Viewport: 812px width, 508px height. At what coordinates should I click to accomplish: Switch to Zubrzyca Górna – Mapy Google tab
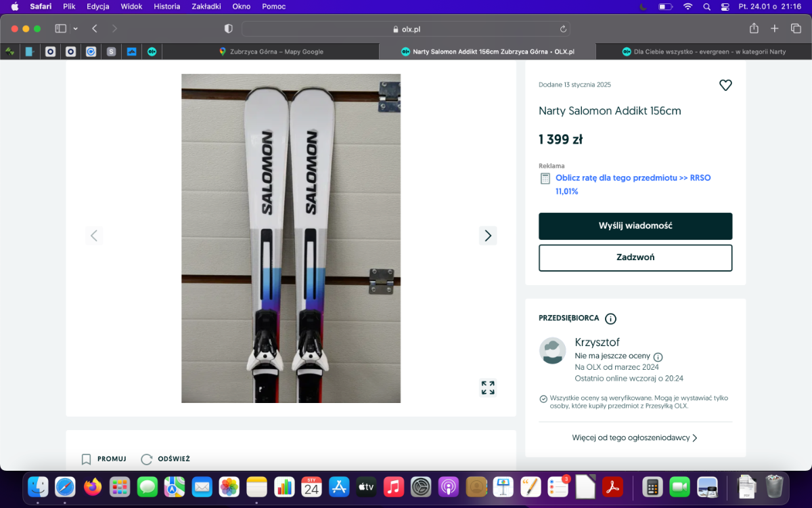(271, 51)
